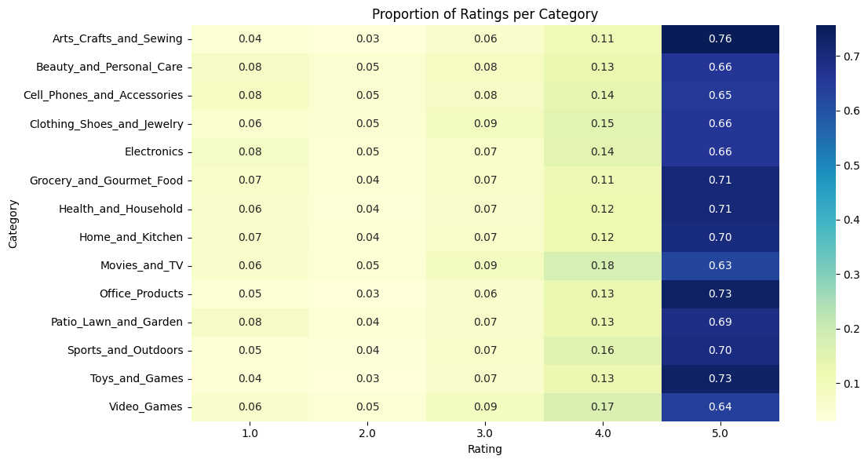Click the Video_Games 0.64 cell
Image resolution: width=868 pixels, height=463 pixels.
point(720,407)
